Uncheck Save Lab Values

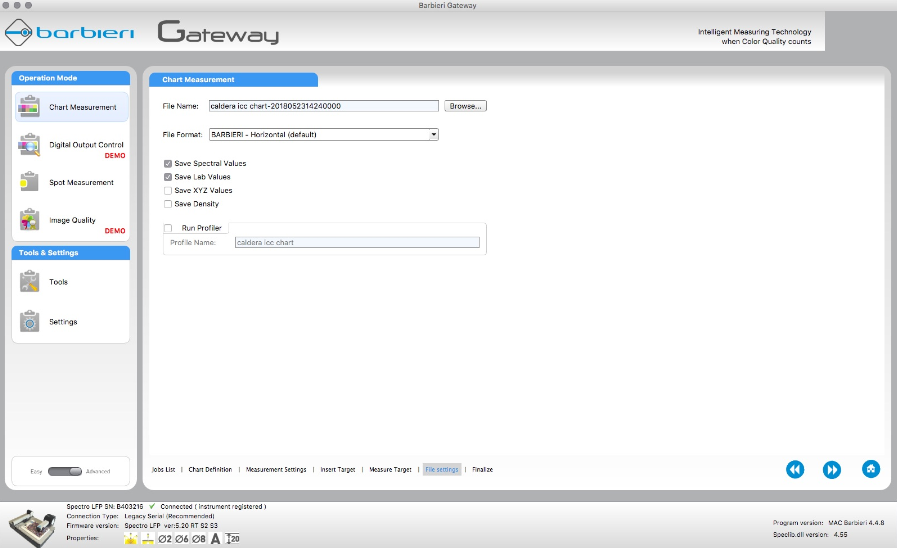168,177
